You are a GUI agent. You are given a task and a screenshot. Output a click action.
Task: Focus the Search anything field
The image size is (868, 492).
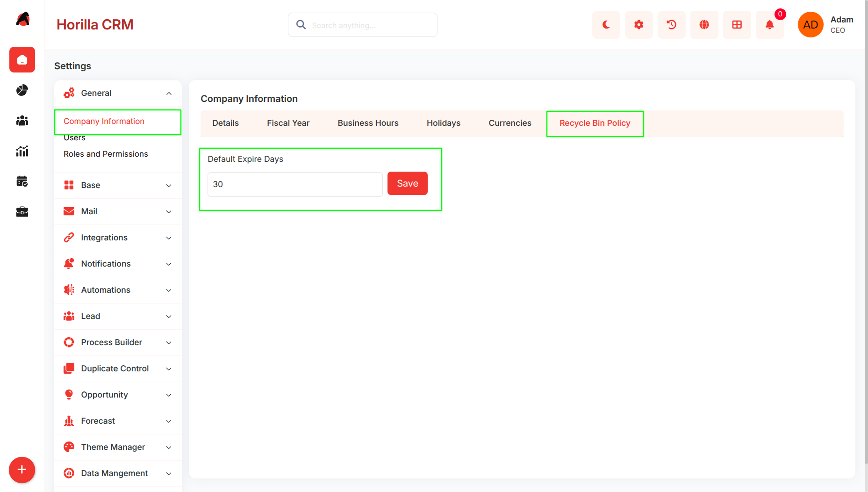point(363,25)
